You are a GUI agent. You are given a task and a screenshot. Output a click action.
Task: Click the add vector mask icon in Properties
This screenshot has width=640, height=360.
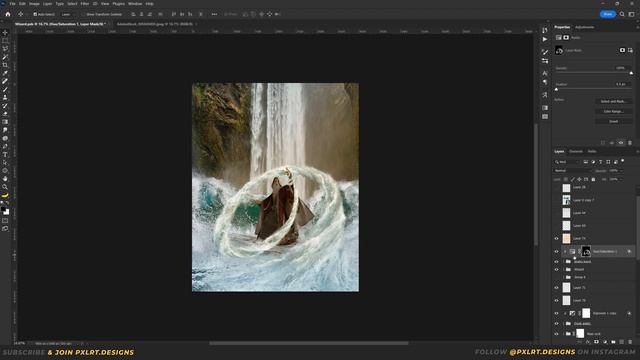630,50
